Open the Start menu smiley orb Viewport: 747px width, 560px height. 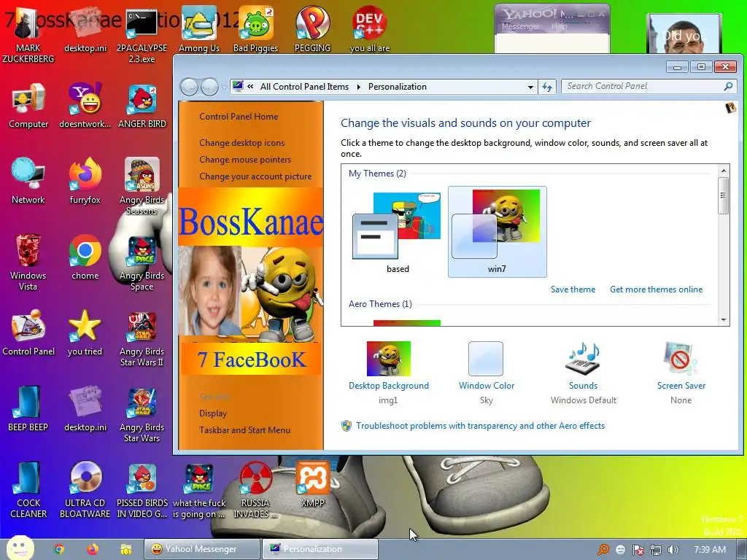20,548
